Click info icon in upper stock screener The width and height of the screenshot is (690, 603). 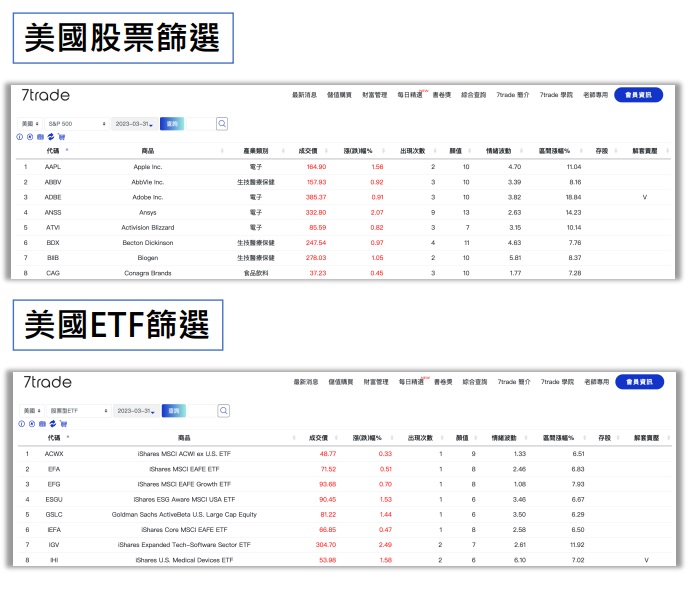point(19,137)
